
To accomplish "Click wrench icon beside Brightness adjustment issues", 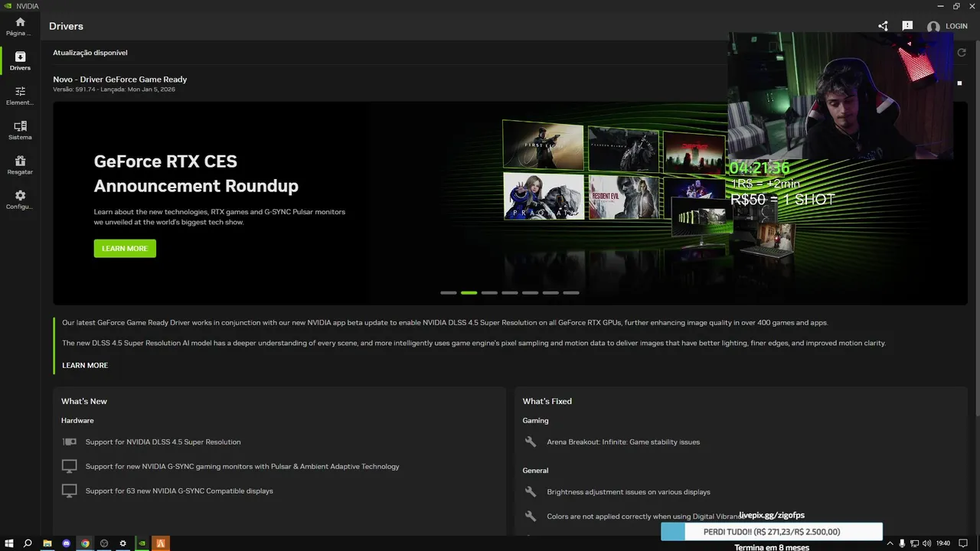I will (531, 491).
